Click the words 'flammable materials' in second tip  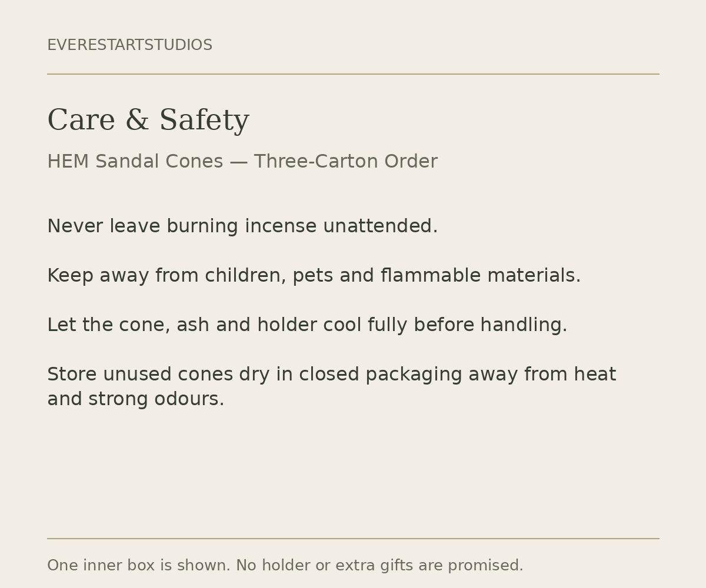tap(478, 276)
